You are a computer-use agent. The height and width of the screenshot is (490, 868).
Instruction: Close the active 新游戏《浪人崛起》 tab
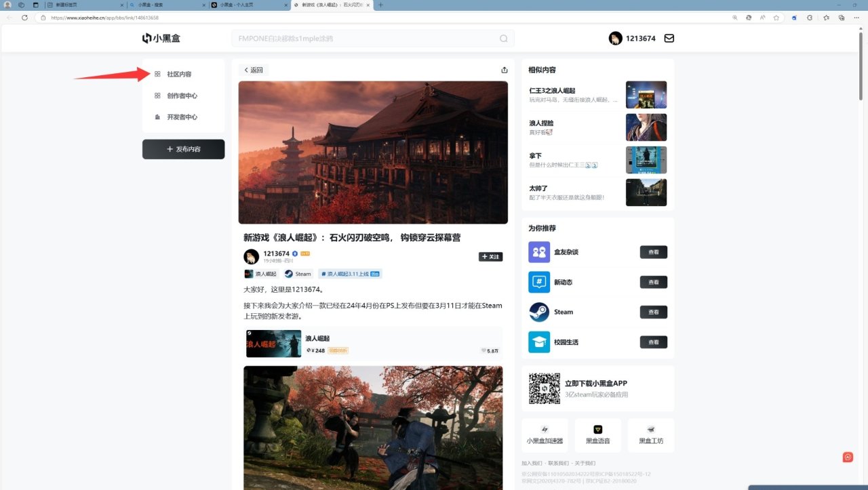click(x=369, y=5)
